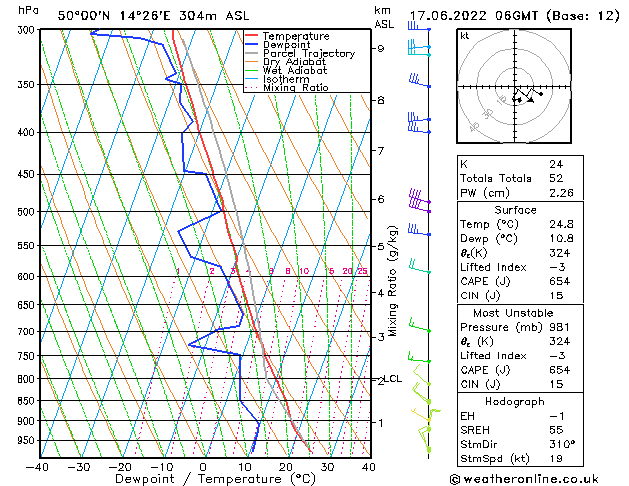
Task: Click the 500 hPa pressure label
Action: [28, 212]
